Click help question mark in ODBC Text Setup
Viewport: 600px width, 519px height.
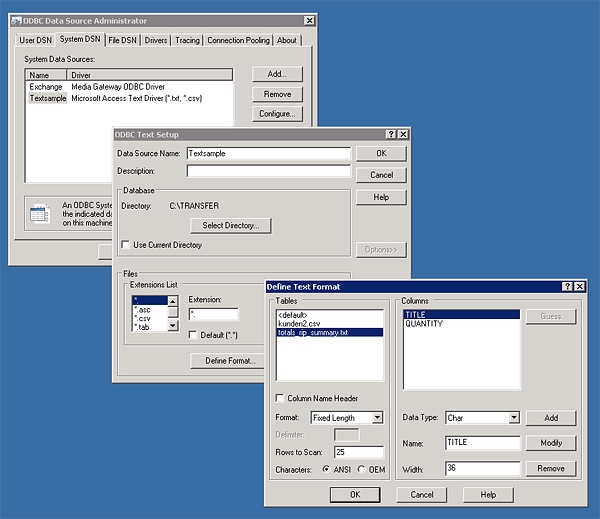coord(389,134)
